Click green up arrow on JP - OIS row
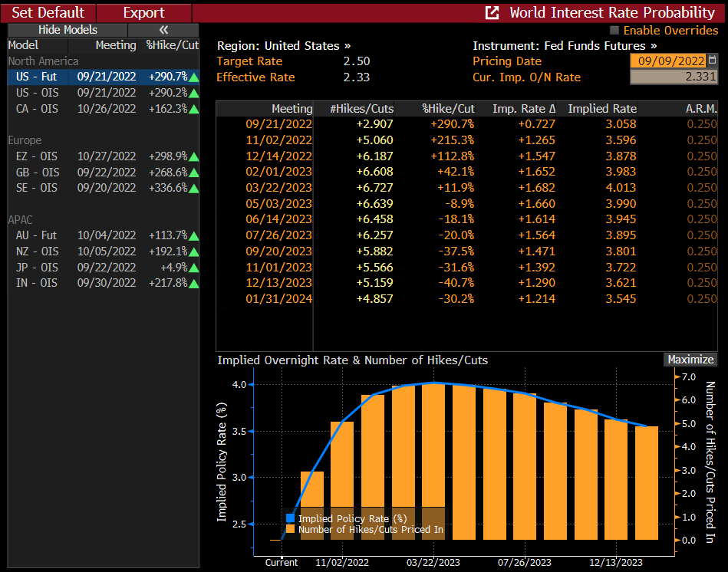This screenshot has height=572, width=728. point(194,268)
